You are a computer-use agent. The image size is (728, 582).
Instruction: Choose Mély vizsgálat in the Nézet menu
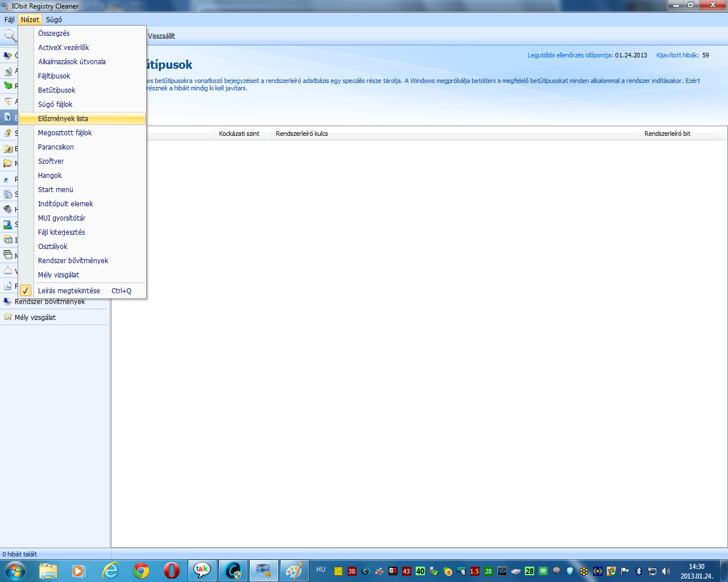(82, 275)
